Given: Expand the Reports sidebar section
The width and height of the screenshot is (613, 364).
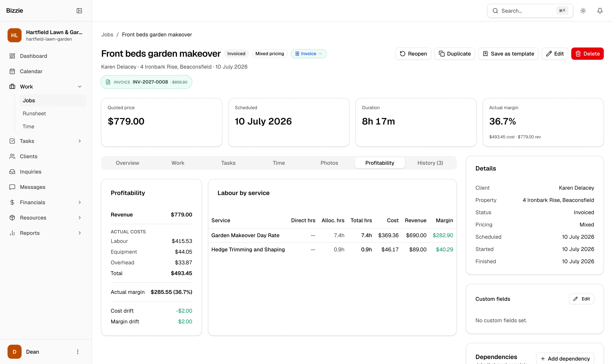Looking at the screenshot, I should click(x=80, y=233).
